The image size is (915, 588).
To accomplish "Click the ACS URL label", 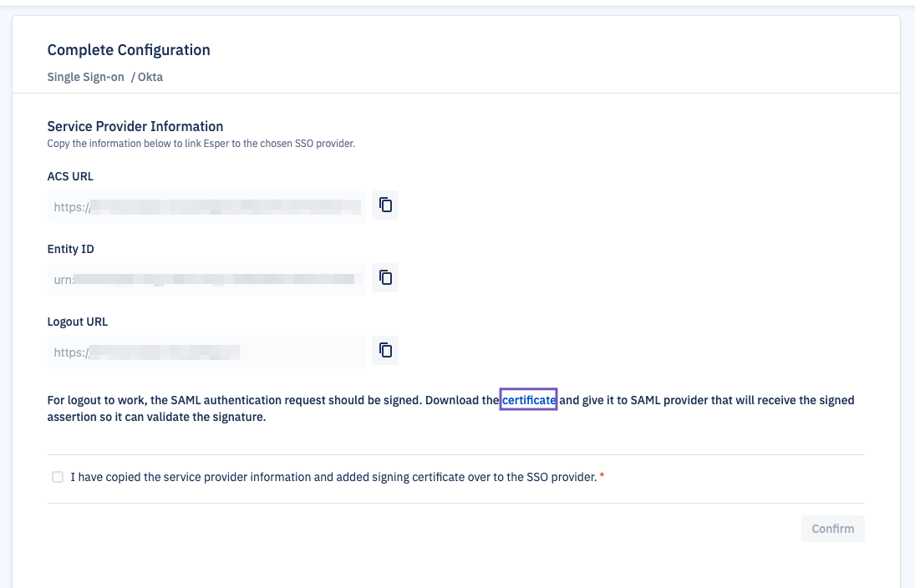I will 70,176.
